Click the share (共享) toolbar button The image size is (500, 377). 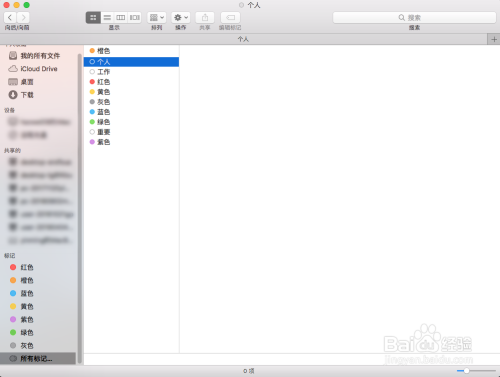pos(205,18)
